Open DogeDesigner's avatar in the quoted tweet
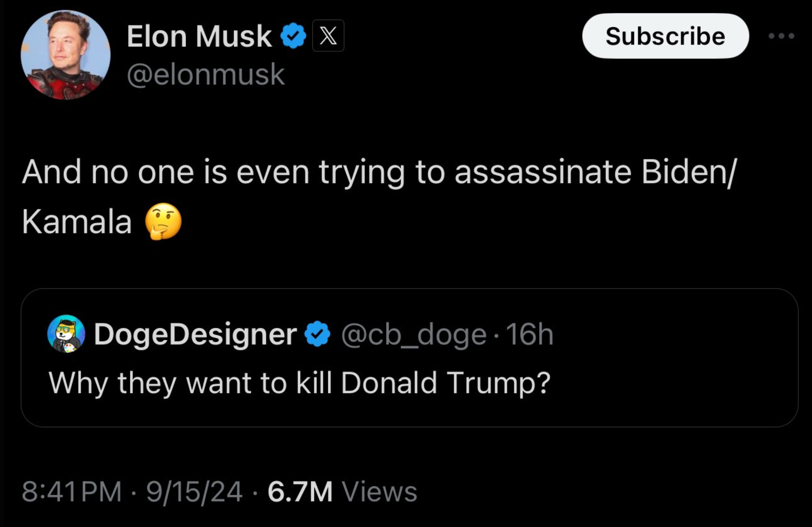The width and height of the screenshot is (812, 527). [66, 334]
